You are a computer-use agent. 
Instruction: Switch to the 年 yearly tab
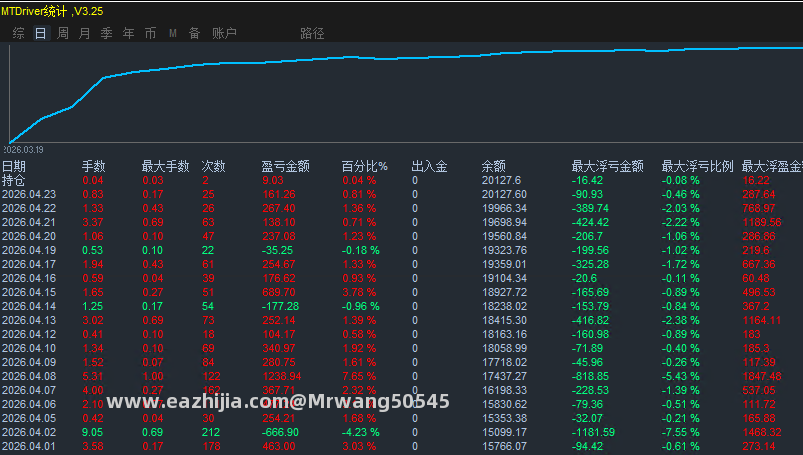pos(129,33)
